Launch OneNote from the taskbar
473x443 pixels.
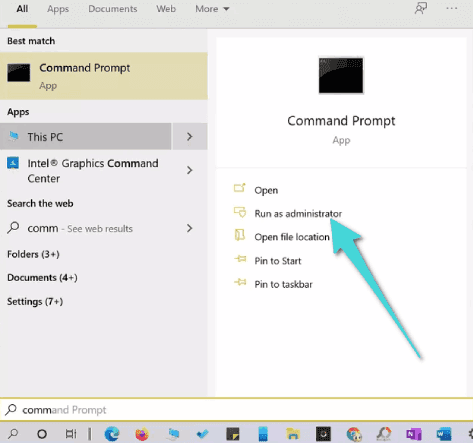coord(414,434)
